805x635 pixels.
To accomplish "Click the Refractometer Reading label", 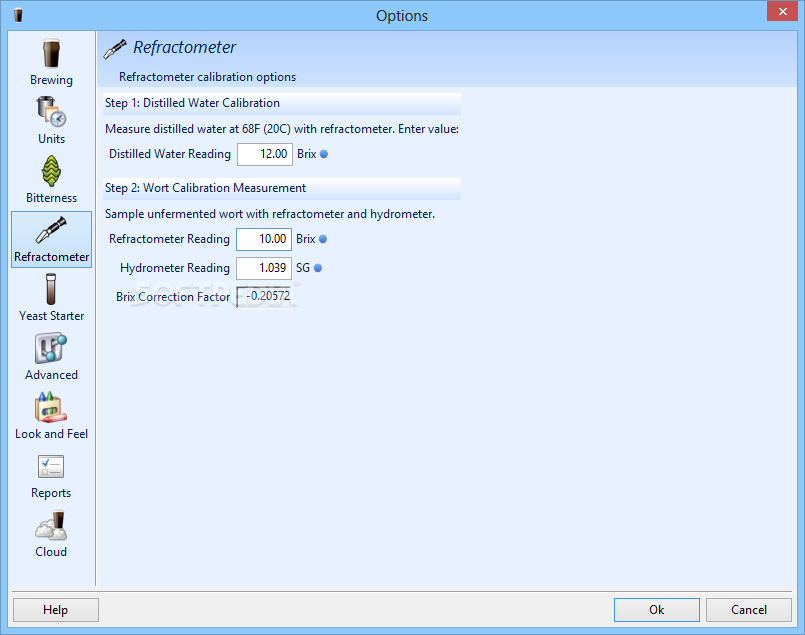I will 169,239.
